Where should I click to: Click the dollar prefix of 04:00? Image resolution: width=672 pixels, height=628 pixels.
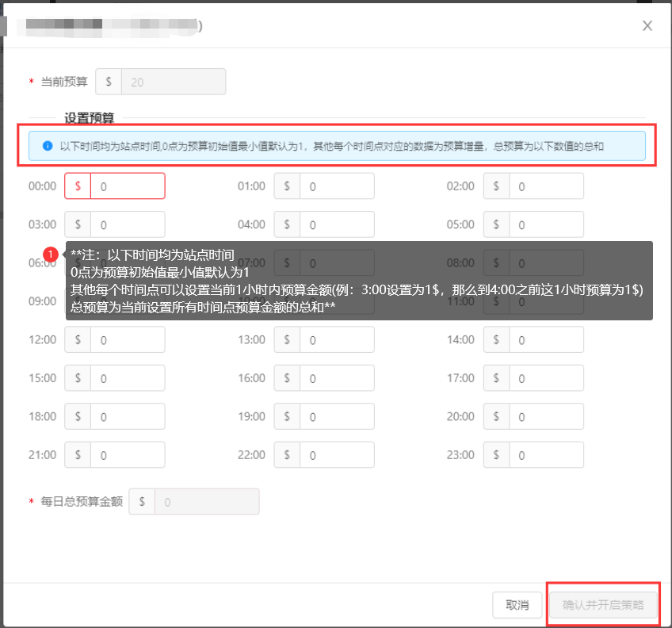click(x=287, y=224)
